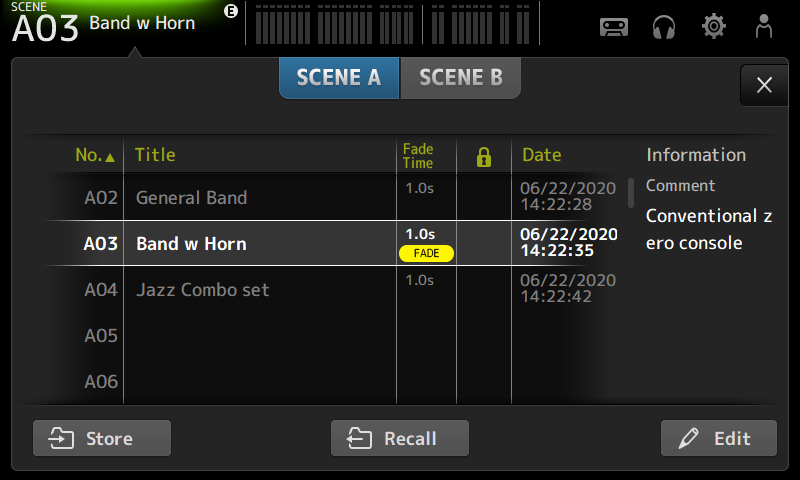Sort scene list by Date header

pyautogui.click(x=542, y=155)
